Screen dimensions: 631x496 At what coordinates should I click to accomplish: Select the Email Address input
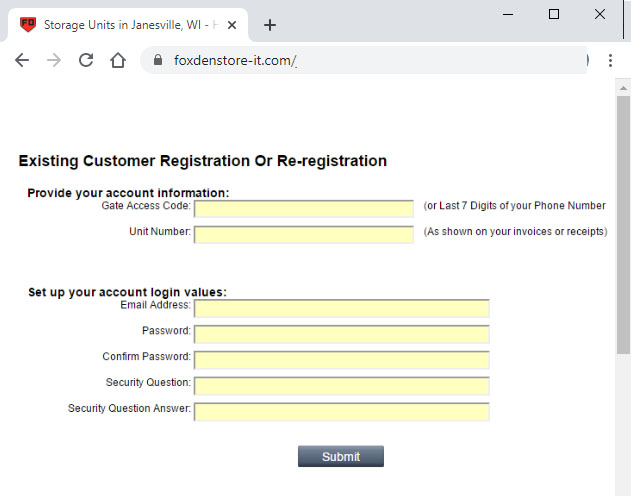[341, 308]
